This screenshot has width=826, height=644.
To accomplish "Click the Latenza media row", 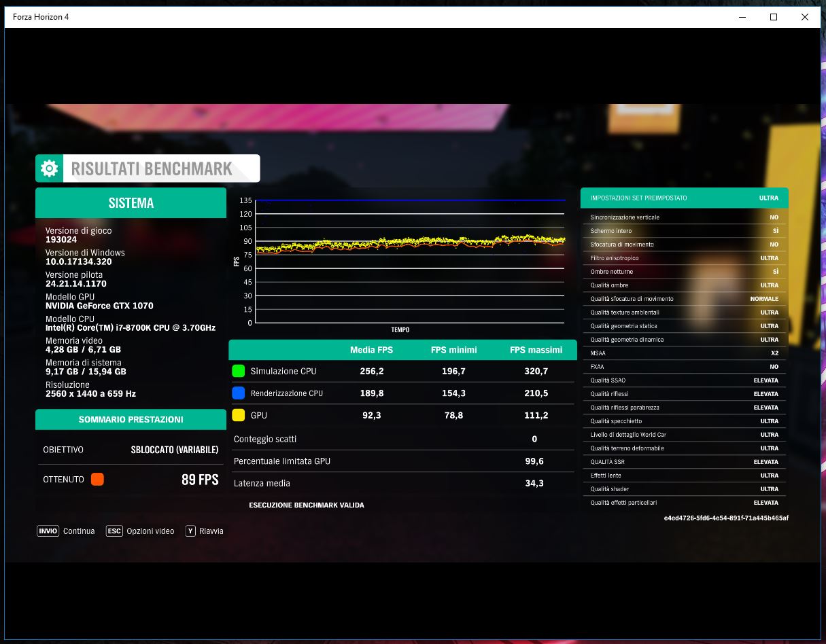I will 402,483.
